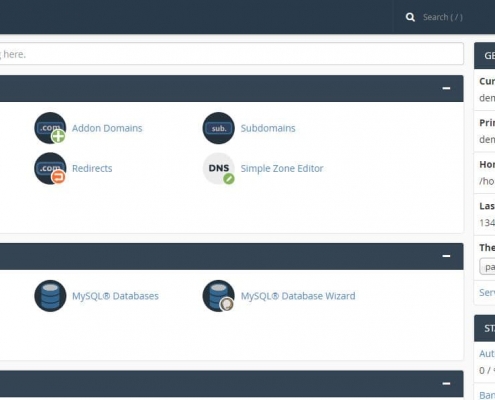Screen dimensions: 495x400
Task: Click the MySQL® Databases link
Action: point(115,296)
